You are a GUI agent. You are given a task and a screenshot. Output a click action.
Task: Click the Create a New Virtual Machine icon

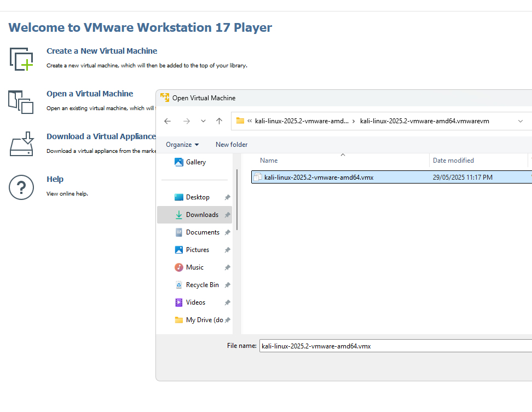click(21, 59)
